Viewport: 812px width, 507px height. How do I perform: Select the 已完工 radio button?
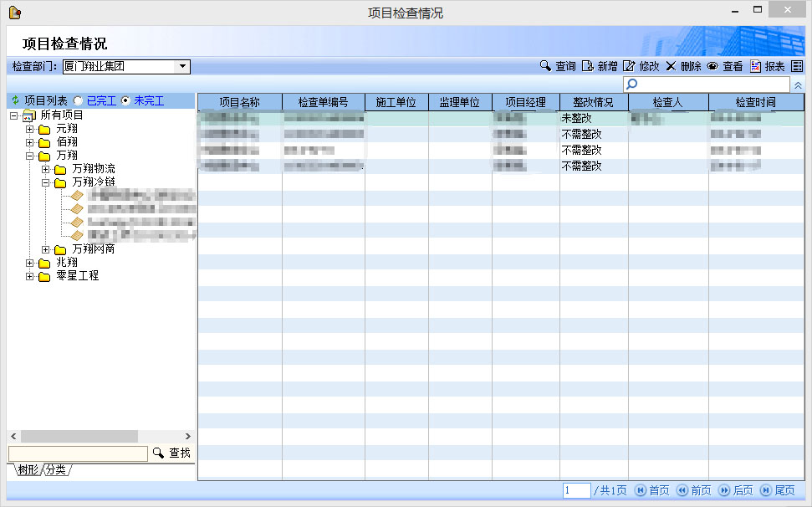(79, 100)
